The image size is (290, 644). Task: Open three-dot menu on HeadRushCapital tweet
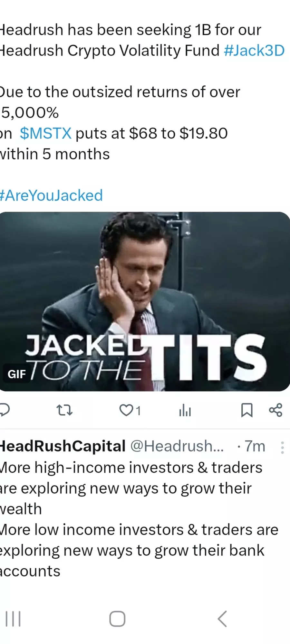click(x=282, y=448)
